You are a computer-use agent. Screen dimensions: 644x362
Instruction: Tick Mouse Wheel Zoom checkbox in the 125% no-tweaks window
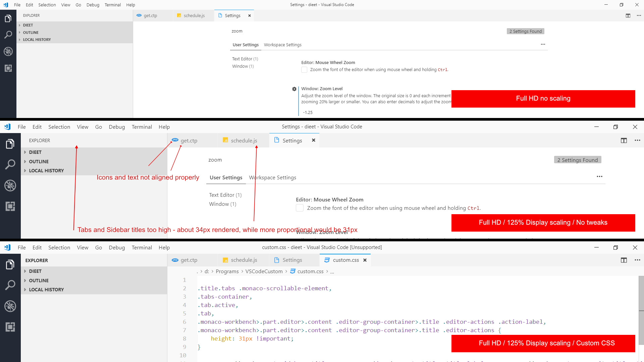click(x=300, y=208)
